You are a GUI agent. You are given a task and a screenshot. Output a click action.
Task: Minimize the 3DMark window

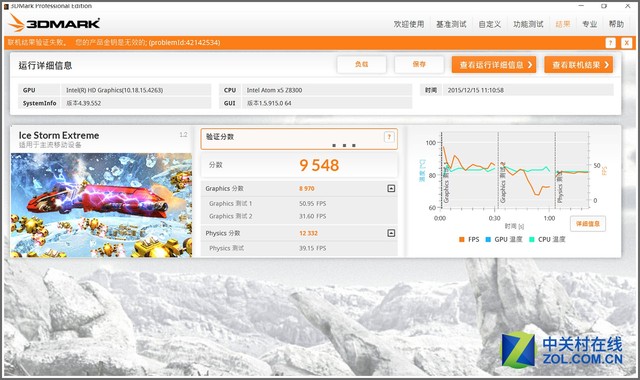[x=581, y=6]
